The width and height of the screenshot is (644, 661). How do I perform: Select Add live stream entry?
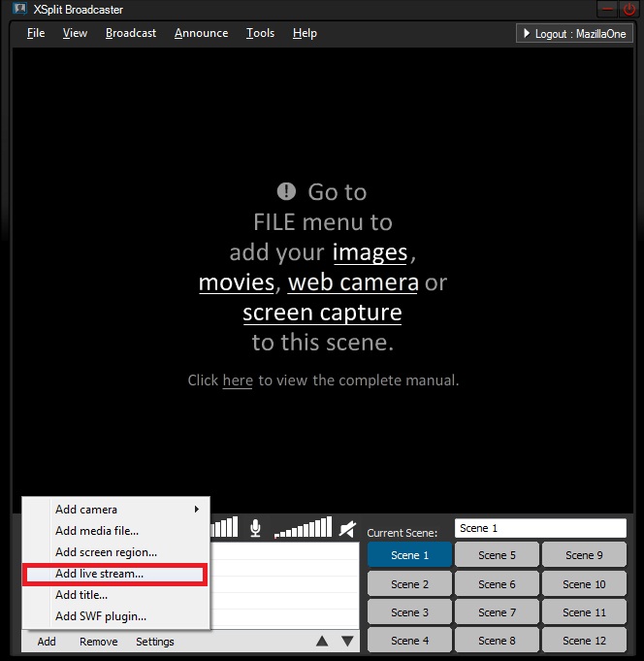pos(115,574)
